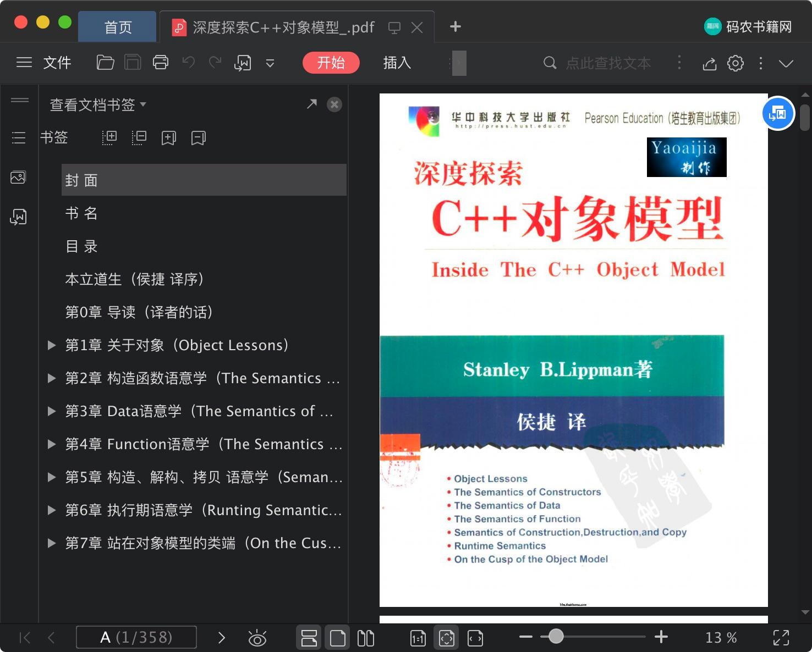Pop out the bookmark panel with arrow icon

tap(312, 104)
